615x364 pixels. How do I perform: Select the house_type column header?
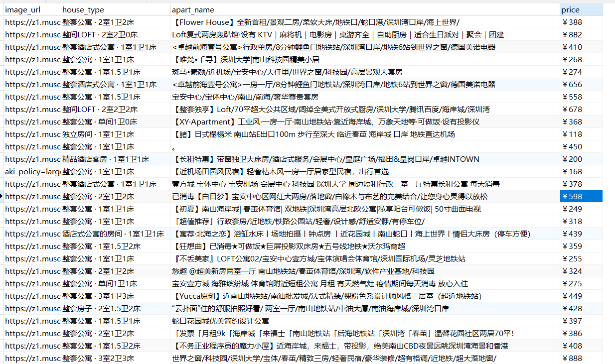[x=80, y=9]
